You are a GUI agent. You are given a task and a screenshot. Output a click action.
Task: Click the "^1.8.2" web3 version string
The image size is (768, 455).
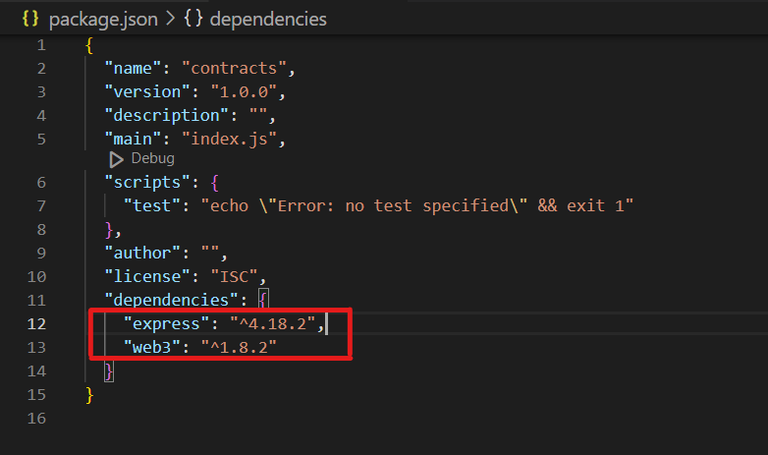click(237, 347)
